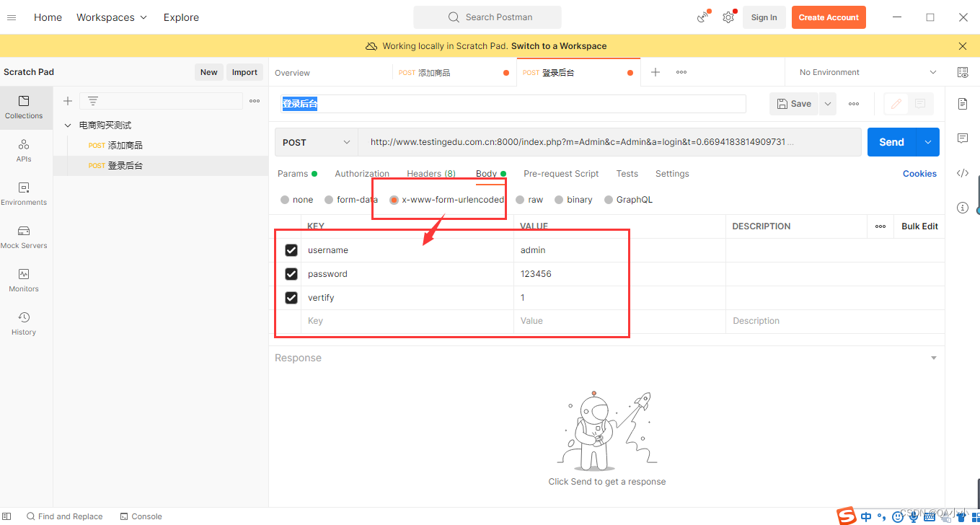The width and height of the screenshot is (980, 525).
Task: Open the History panel in the sidebar
Action: [23, 322]
